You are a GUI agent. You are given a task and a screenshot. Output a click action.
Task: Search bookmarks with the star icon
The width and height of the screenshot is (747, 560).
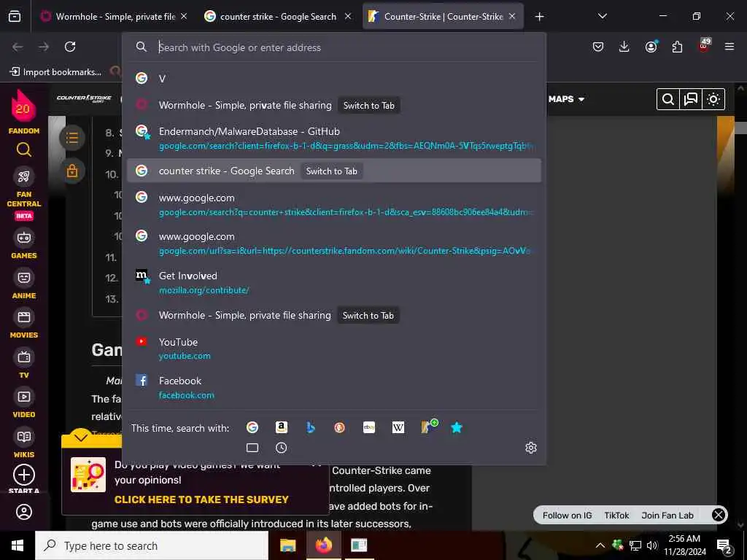point(457,427)
